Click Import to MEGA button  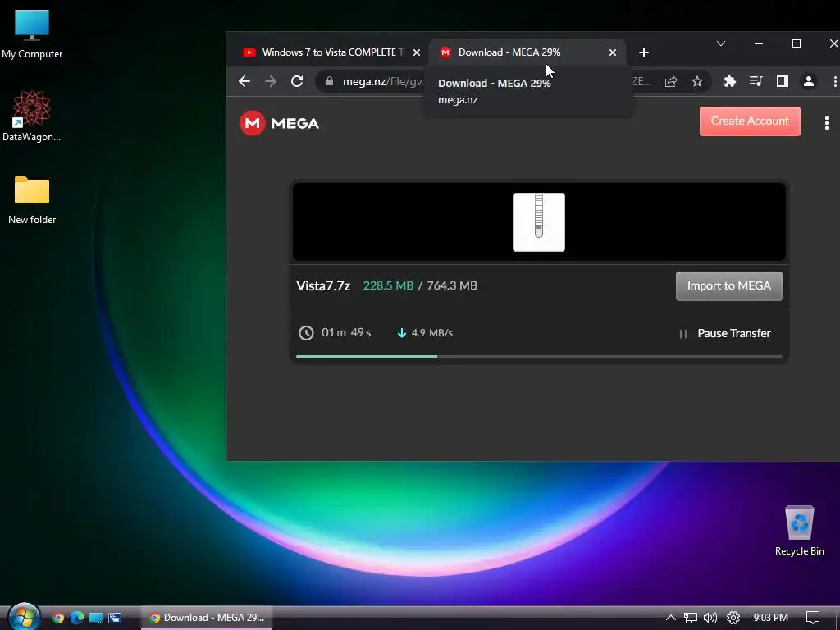728,286
